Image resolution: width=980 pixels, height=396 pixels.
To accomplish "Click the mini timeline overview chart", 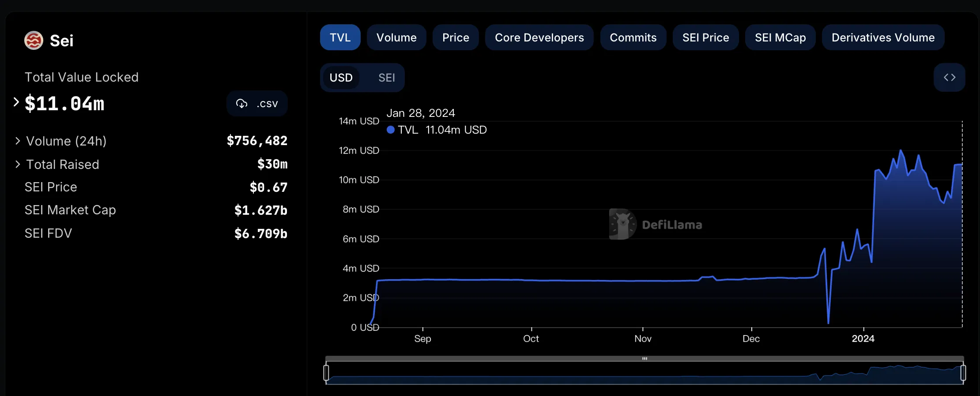I will (x=645, y=374).
